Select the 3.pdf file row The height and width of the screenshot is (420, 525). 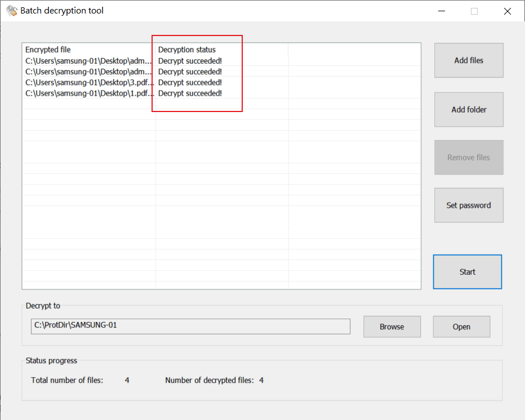click(88, 83)
